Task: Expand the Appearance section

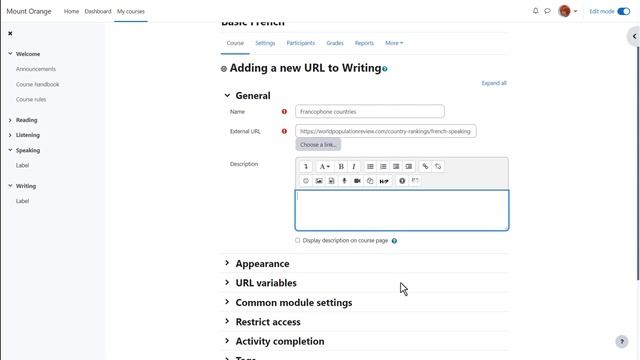Action: coord(227,263)
